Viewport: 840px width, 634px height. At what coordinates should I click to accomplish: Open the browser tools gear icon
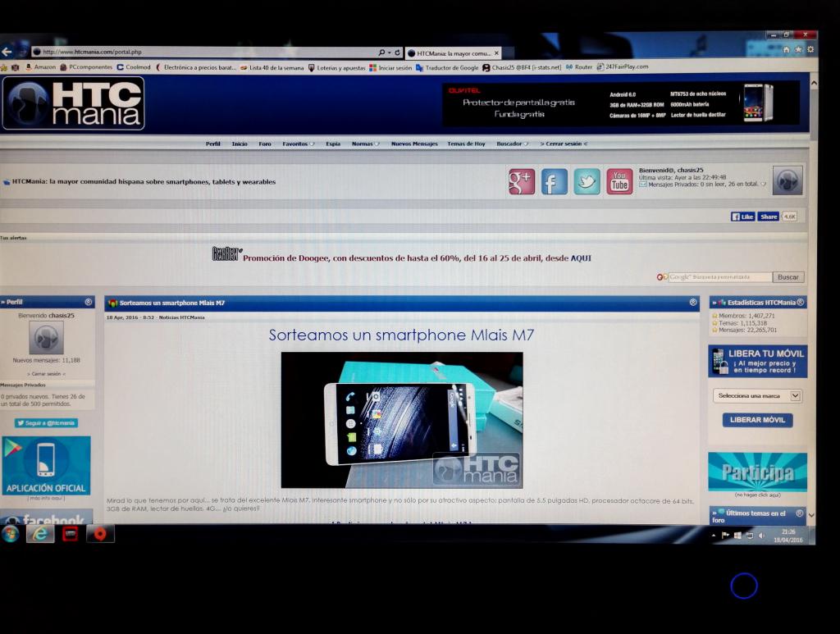pos(810,49)
